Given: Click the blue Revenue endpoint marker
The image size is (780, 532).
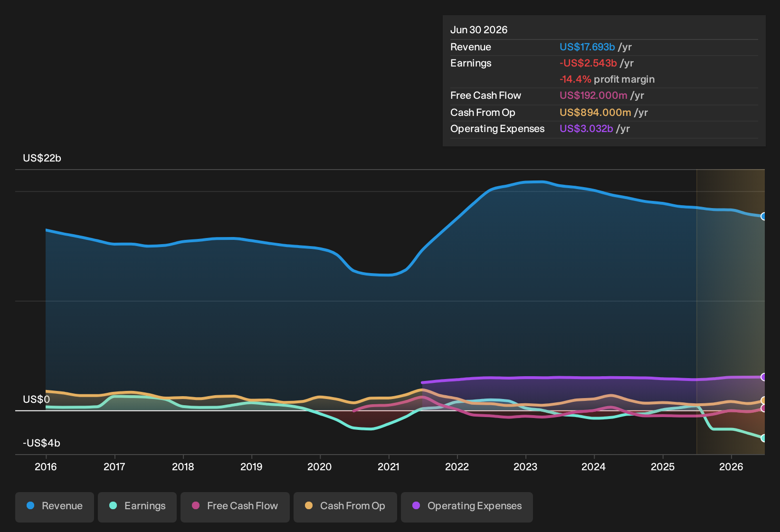Looking at the screenshot, I should (763, 216).
